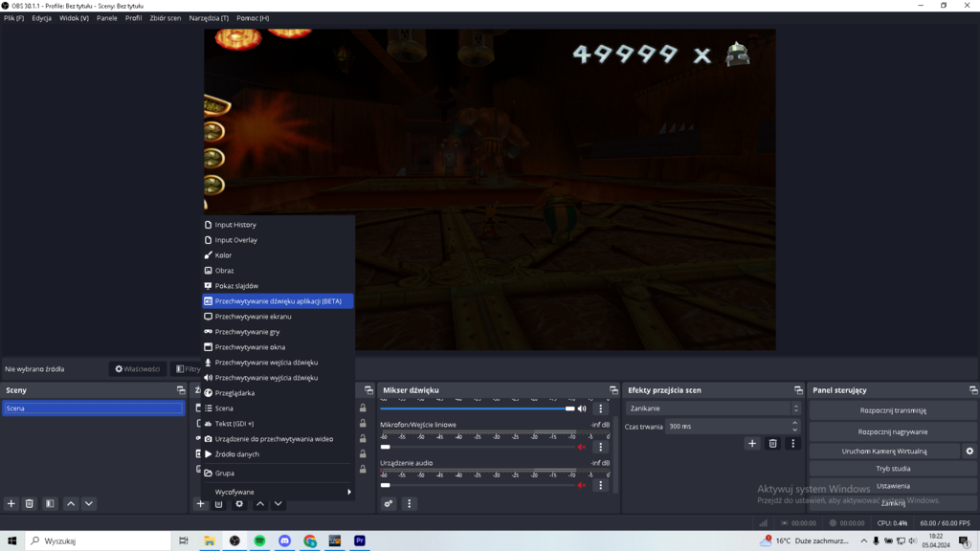The image size is (980, 551).
Task: Toggle the source lock level with Scena entry
Action: pos(363,408)
